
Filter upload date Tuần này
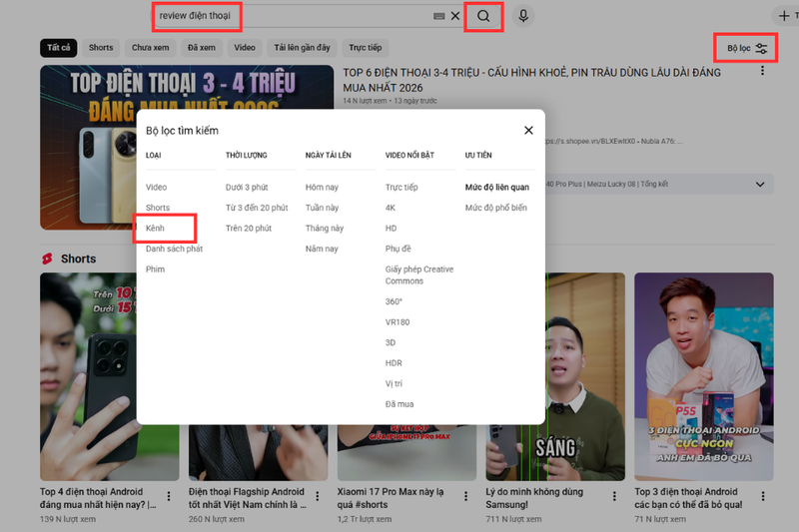point(322,208)
